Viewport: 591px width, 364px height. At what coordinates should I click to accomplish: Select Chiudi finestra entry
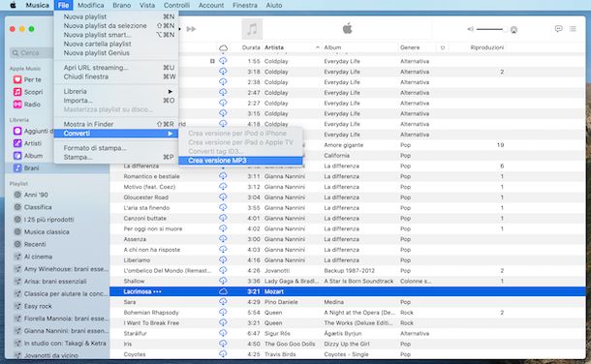coord(116,76)
